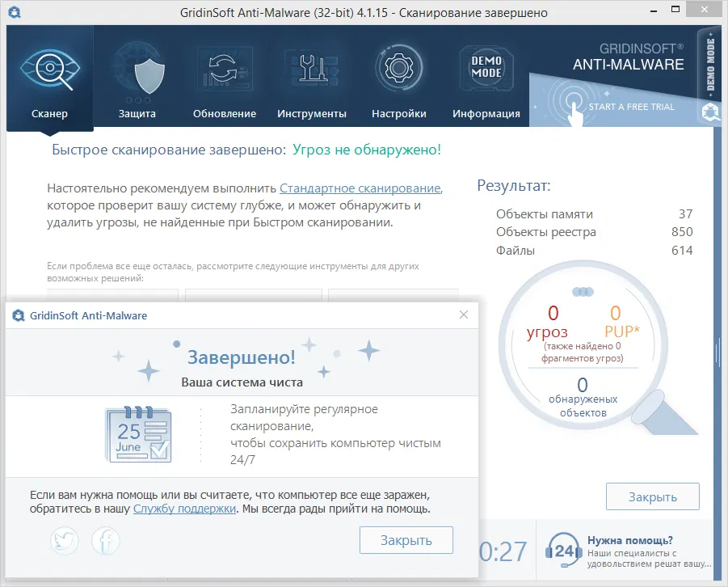Click the app icon in the title bar
The image size is (728, 587).
(x=15, y=12)
